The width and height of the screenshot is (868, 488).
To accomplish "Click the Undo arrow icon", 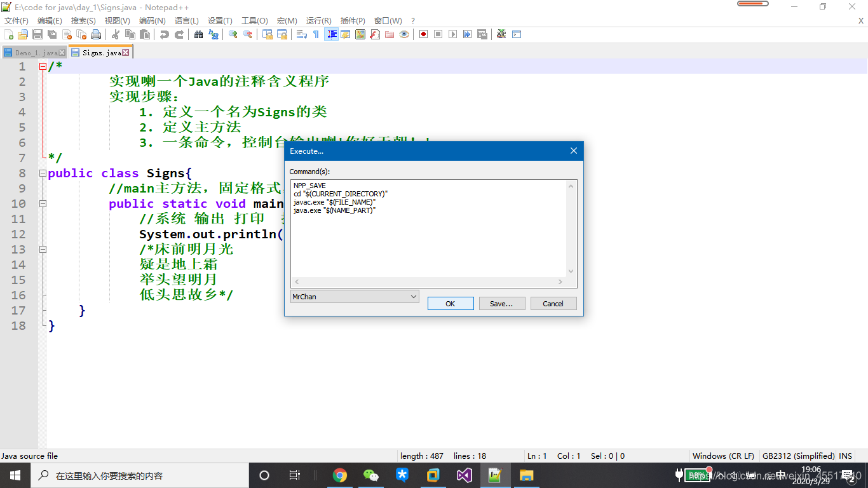I will tap(165, 34).
